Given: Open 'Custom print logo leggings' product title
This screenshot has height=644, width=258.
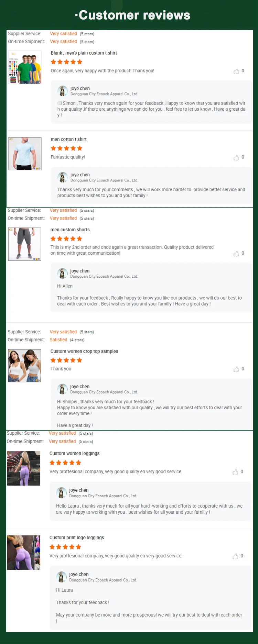Looking at the screenshot, I should coord(77,537).
